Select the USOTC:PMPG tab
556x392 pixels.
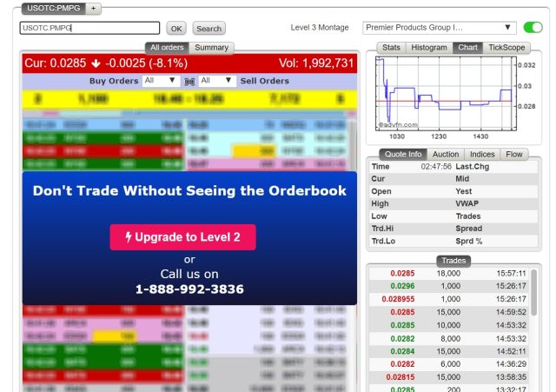(54, 8)
